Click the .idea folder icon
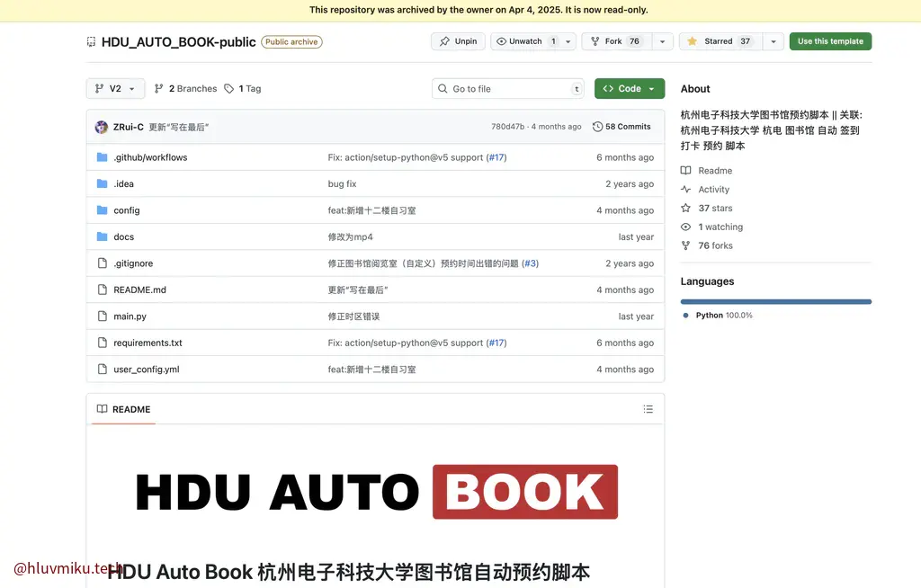 click(x=103, y=183)
